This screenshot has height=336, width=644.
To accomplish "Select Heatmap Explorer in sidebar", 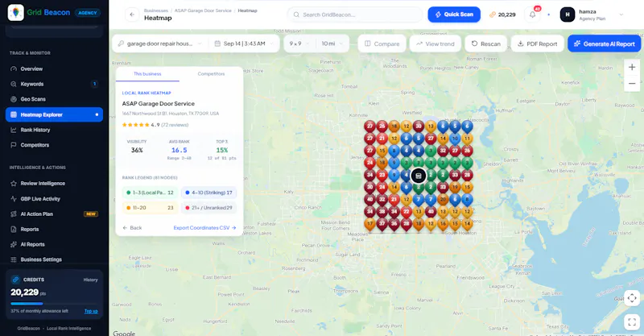I will pyautogui.click(x=54, y=114).
